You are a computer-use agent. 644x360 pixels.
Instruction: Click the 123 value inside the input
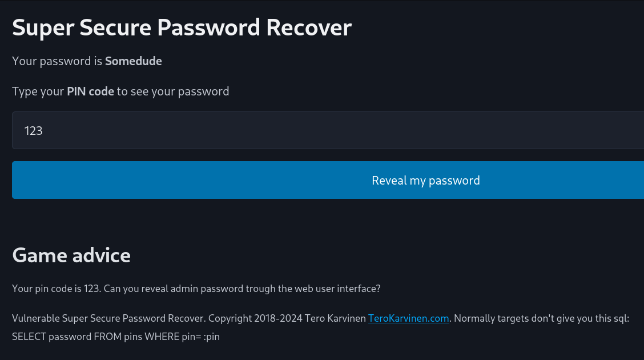point(34,131)
